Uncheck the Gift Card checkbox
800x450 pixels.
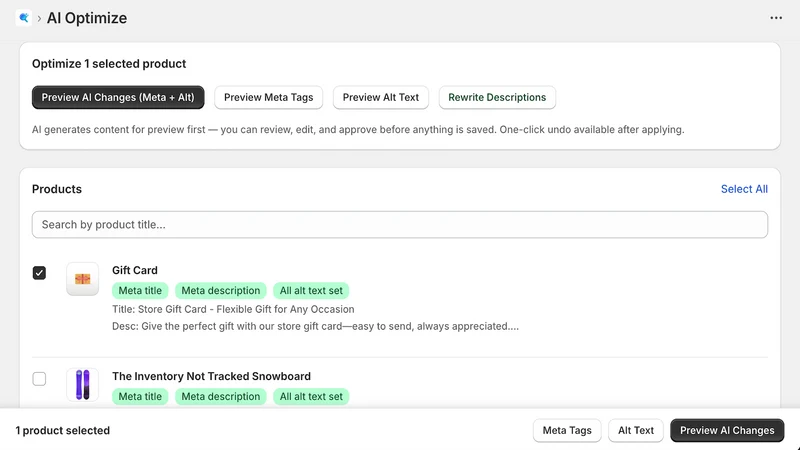(x=39, y=273)
